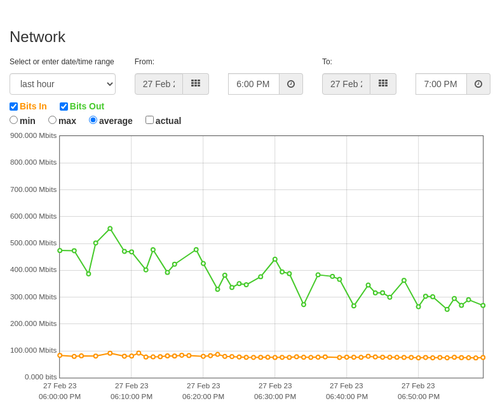Click the Network heading
500x403 pixels.
(37, 37)
